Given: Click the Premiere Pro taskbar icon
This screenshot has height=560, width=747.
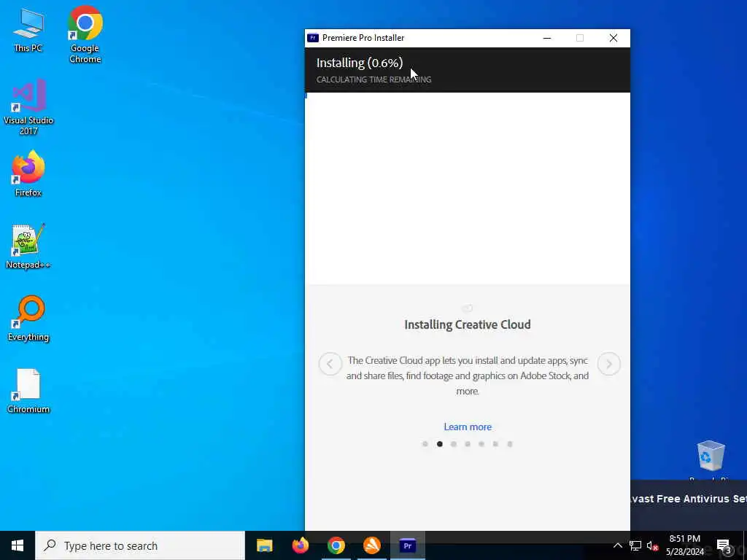Looking at the screenshot, I should click(407, 545).
